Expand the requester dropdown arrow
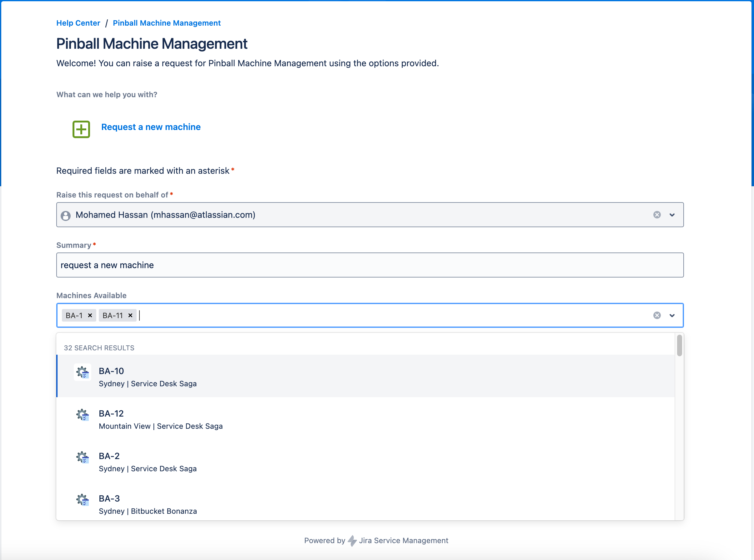The height and width of the screenshot is (560, 754). pos(672,215)
